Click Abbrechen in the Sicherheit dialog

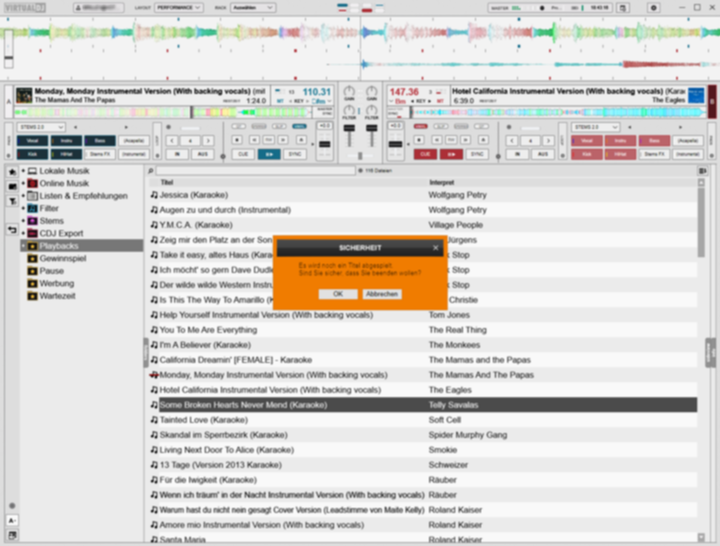[382, 294]
